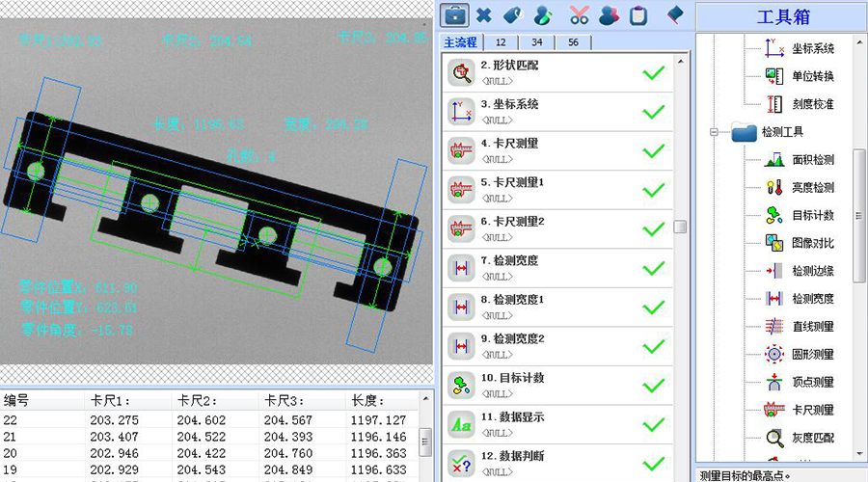868x482 pixels.
Task: Click the blue X delete icon
Action: (x=484, y=14)
